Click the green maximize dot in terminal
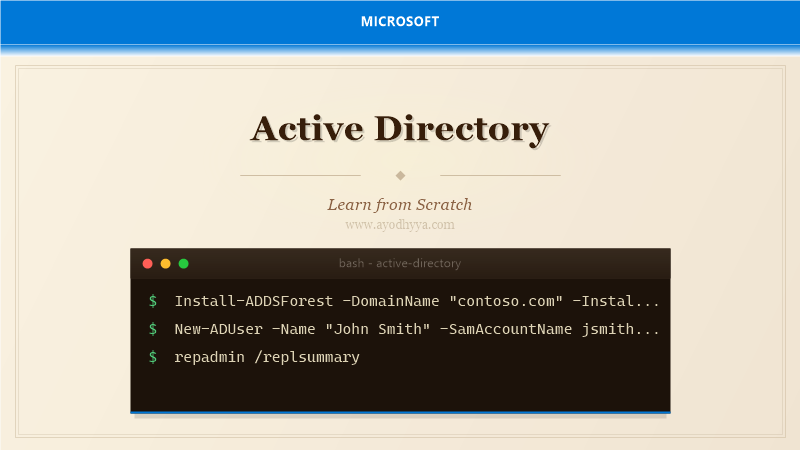800x450 pixels. click(184, 263)
